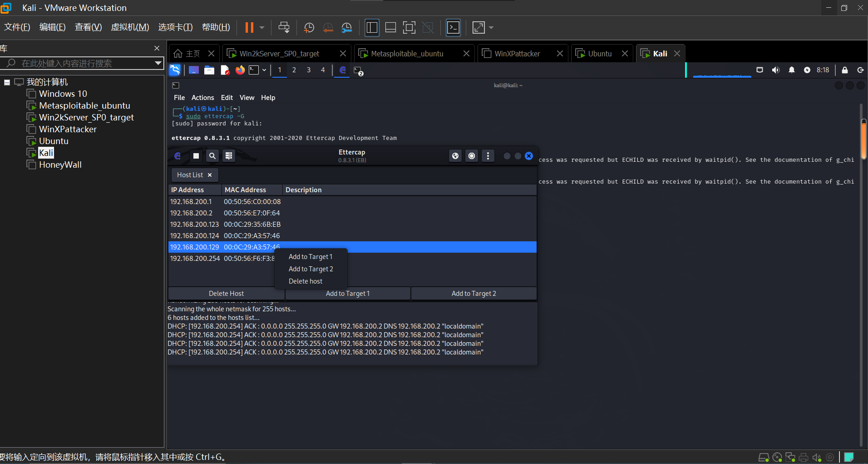Enter full screen mode in VMware toolbar

tap(409, 28)
